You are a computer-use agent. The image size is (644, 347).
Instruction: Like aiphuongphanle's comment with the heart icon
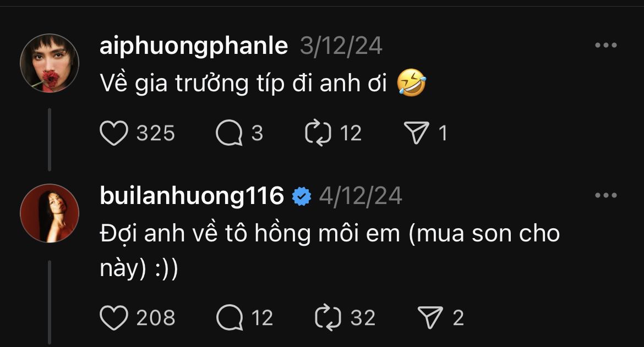pos(114,134)
